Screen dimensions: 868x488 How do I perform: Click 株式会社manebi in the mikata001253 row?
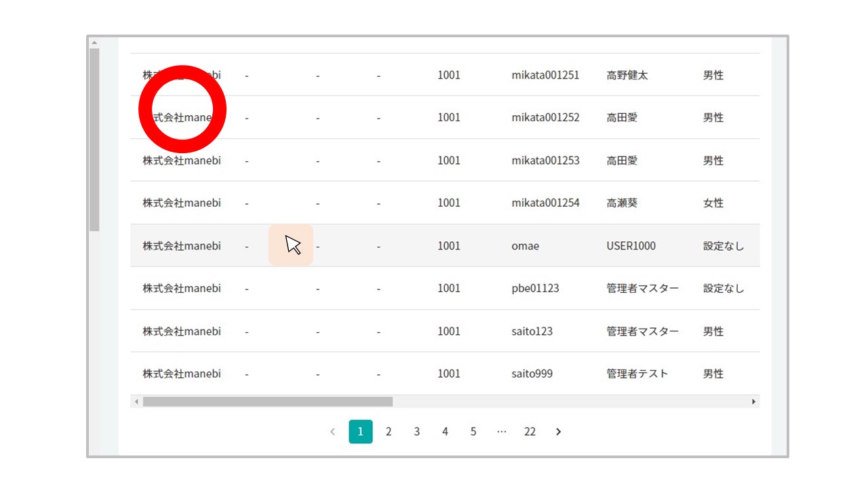click(x=182, y=161)
